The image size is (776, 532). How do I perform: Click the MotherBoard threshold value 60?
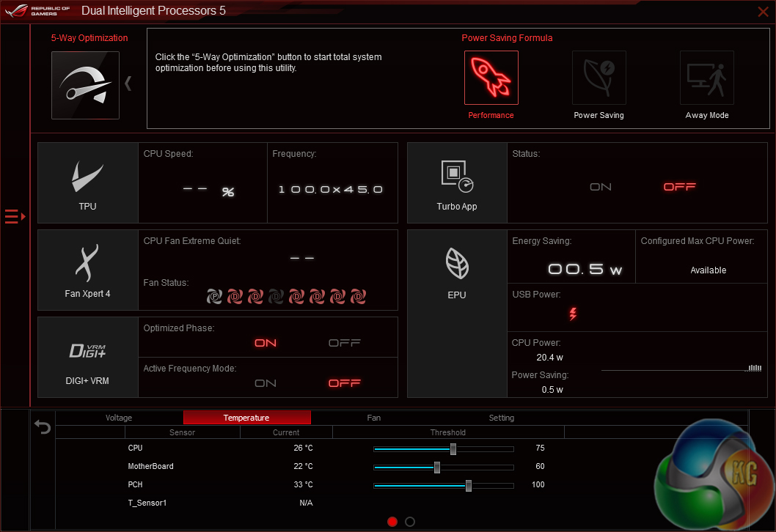tap(540, 466)
